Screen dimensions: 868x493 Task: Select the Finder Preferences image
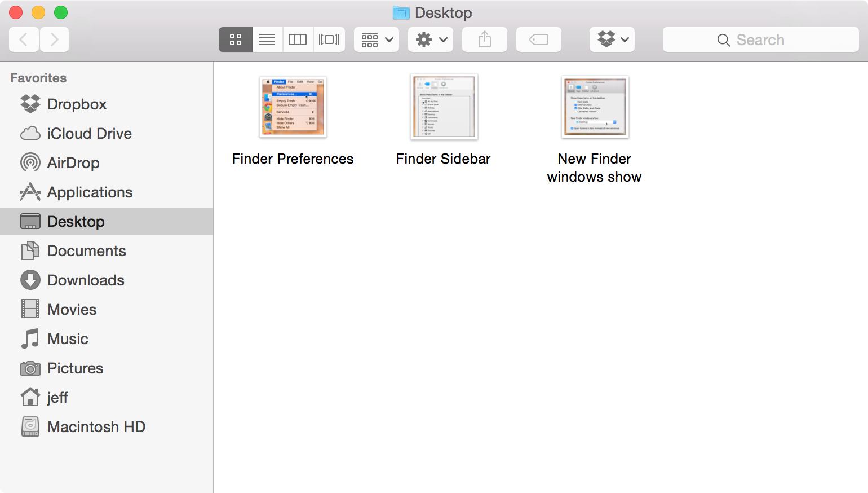[293, 107]
